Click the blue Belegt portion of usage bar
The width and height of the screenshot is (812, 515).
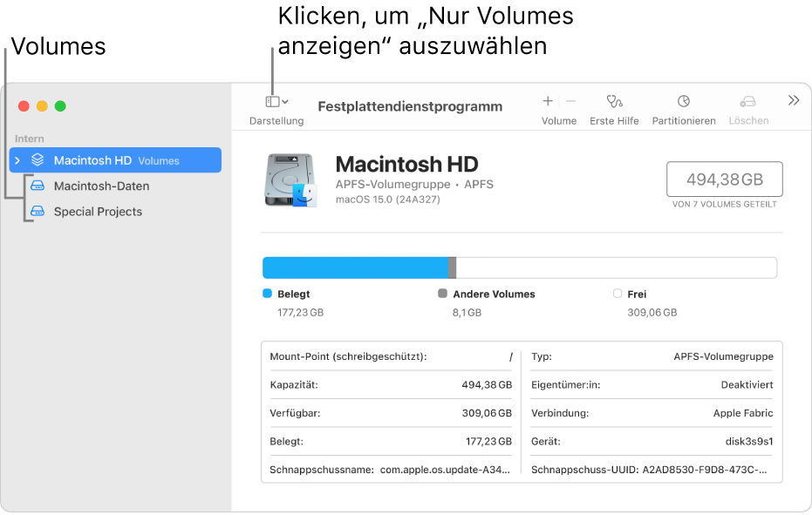(355, 268)
